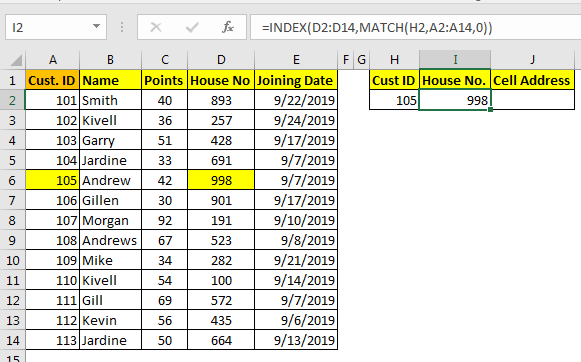Click the Joining Date header cell
Image resolution: width=581 pixels, height=362 pixels.
pyautogui.click(x=296, y=80)
